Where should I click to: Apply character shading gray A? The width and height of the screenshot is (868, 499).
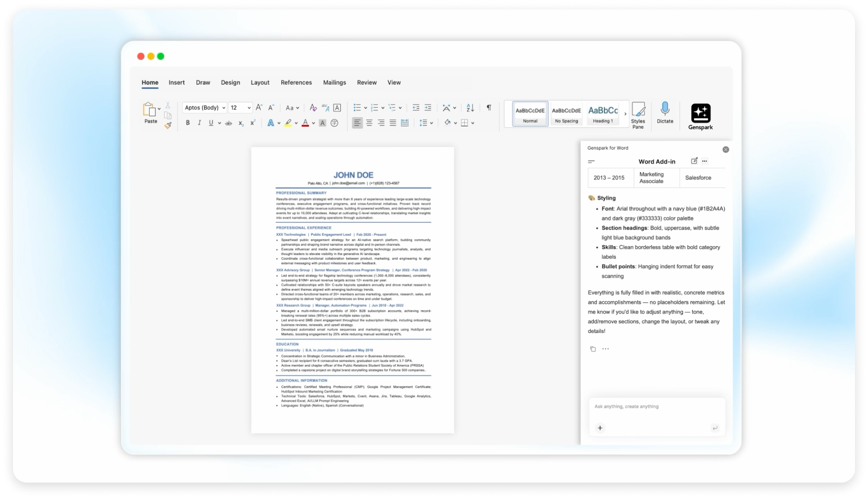coord(322,123)
